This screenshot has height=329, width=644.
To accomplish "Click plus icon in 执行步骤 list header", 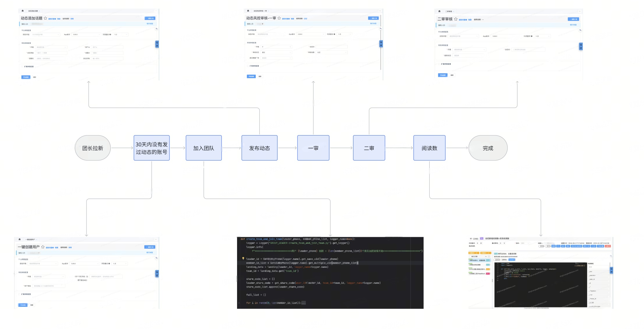I will coord(486,256).
